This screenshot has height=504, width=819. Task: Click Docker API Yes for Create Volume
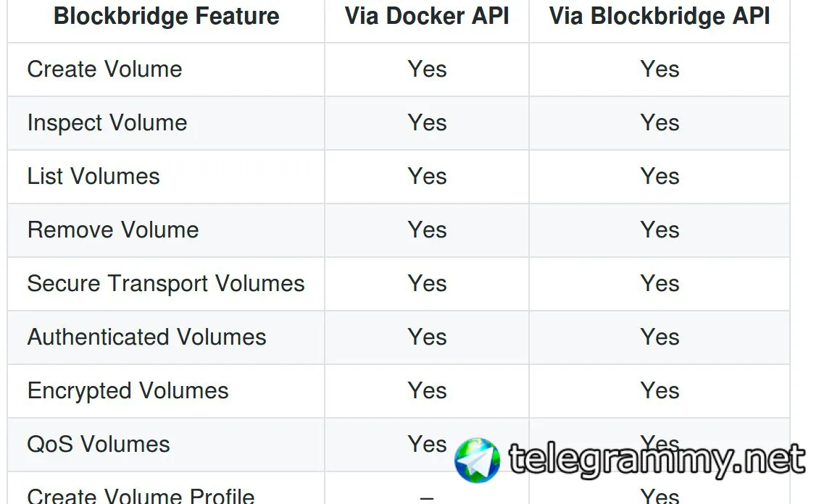427,70
